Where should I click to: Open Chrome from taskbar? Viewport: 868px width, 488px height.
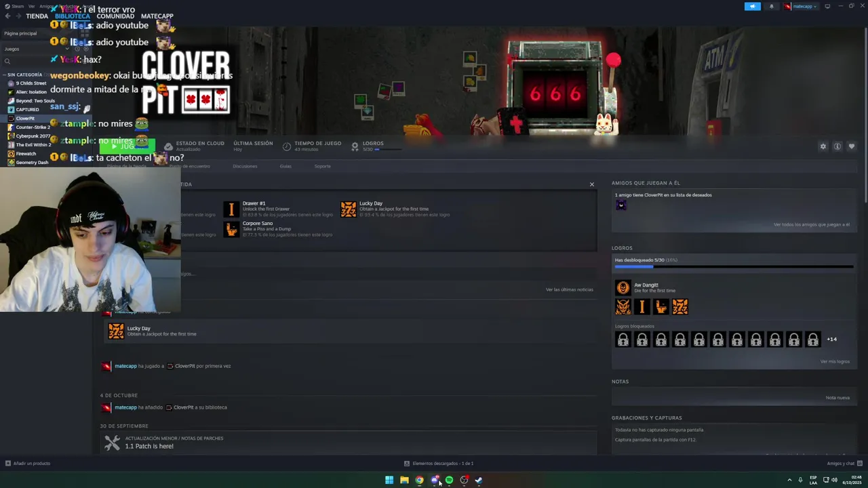419,480
